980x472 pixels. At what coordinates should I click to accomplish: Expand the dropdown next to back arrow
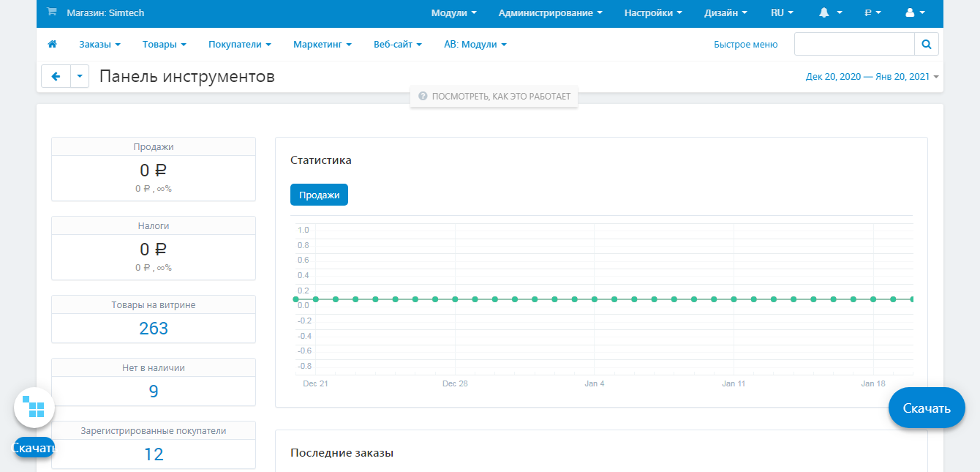[x=80, y=76]
